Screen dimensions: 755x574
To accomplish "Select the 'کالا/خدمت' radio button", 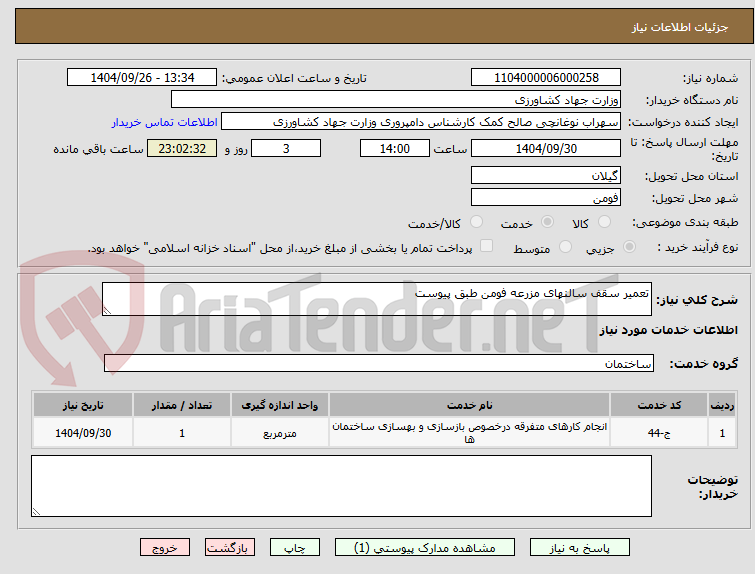I will pyautogui.click(x=476, y=222).
